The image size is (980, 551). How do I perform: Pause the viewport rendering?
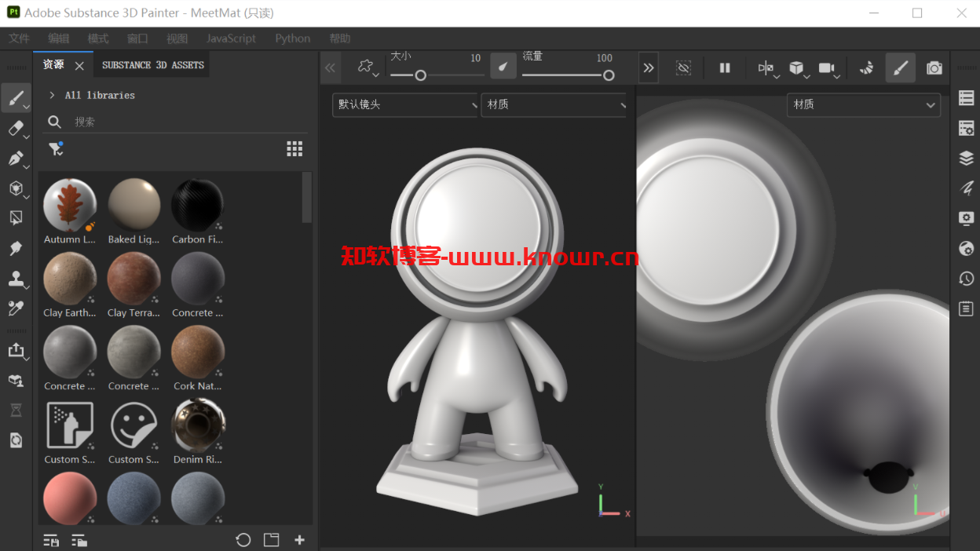click(725, 68)
